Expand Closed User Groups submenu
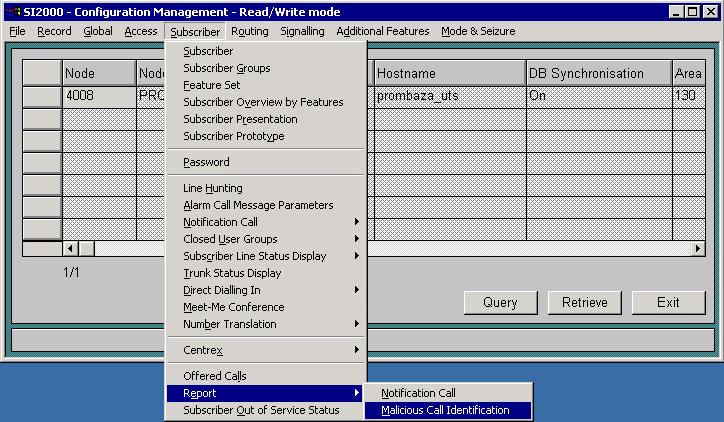The width and height of the screenshot is (724, 422). (x=230, y=239)
